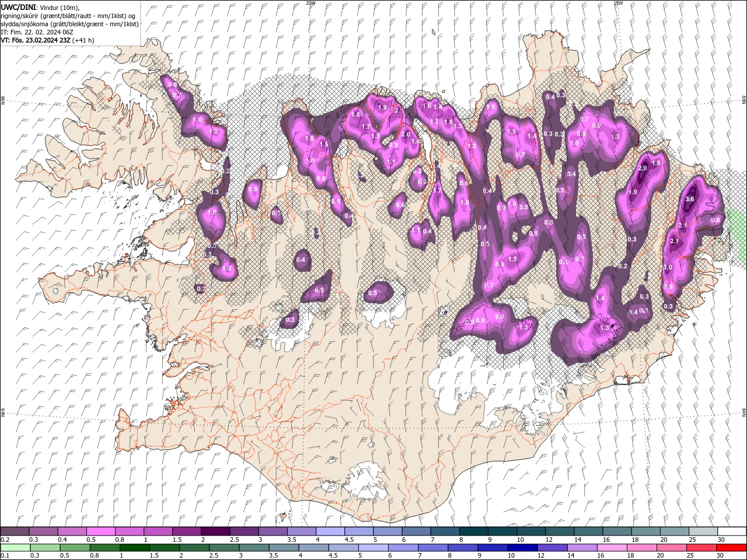Click the '25' label on upper legend row
This screenshot has width=747, height=560.
[692, 540]
